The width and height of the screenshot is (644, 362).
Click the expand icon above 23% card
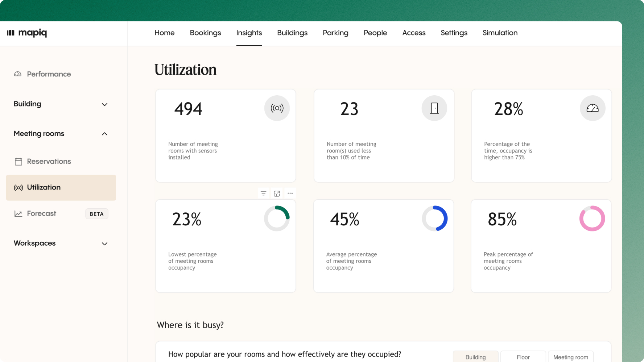coord(277,194)
